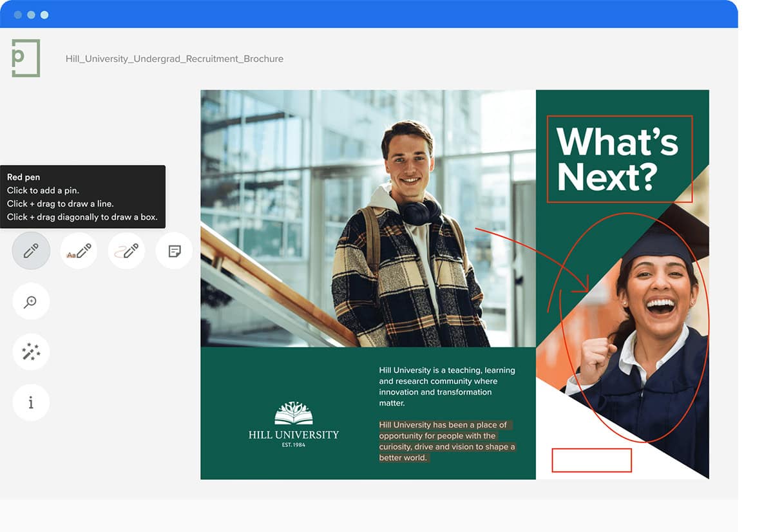
Task: Click the green proofing app logo
Action: [x=26, y=58]
